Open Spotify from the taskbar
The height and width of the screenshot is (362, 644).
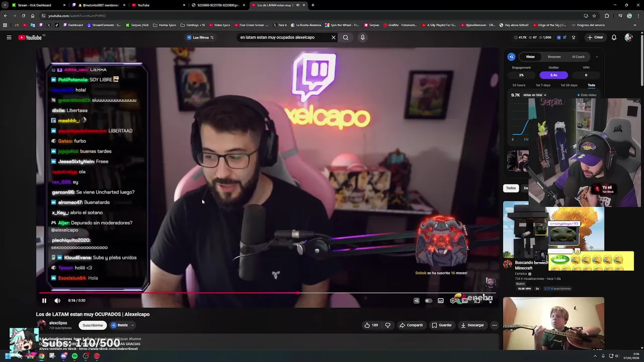point(74,356)
